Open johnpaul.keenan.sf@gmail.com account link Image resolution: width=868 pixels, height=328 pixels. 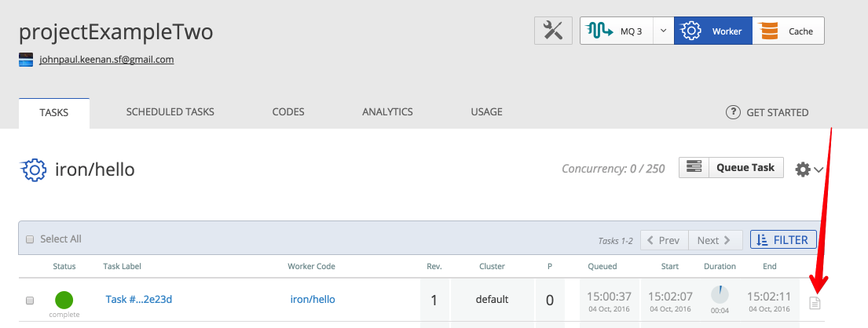pyautogui.click(x=106, y=59)
